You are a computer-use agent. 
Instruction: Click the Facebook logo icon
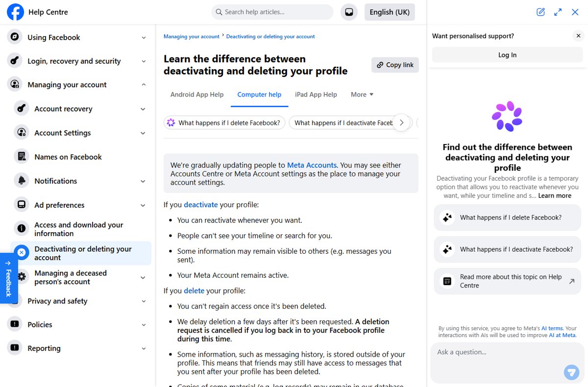(15, 12)
